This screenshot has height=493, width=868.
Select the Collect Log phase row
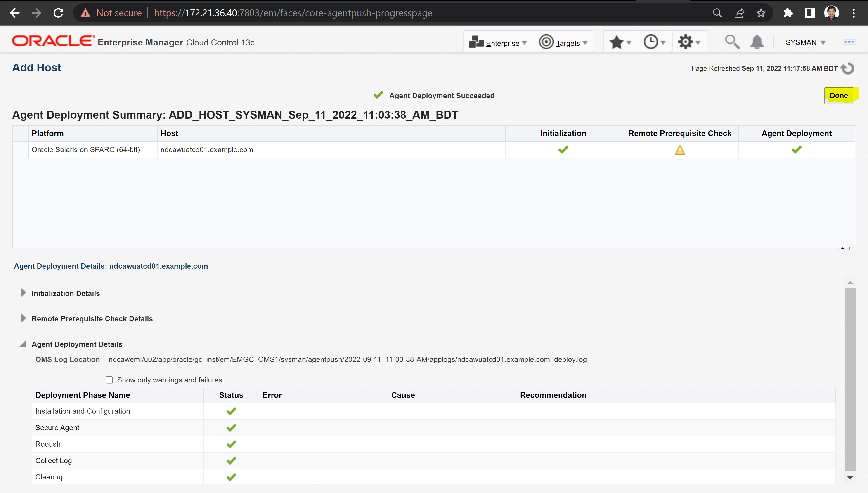click(x=434, y=461)
